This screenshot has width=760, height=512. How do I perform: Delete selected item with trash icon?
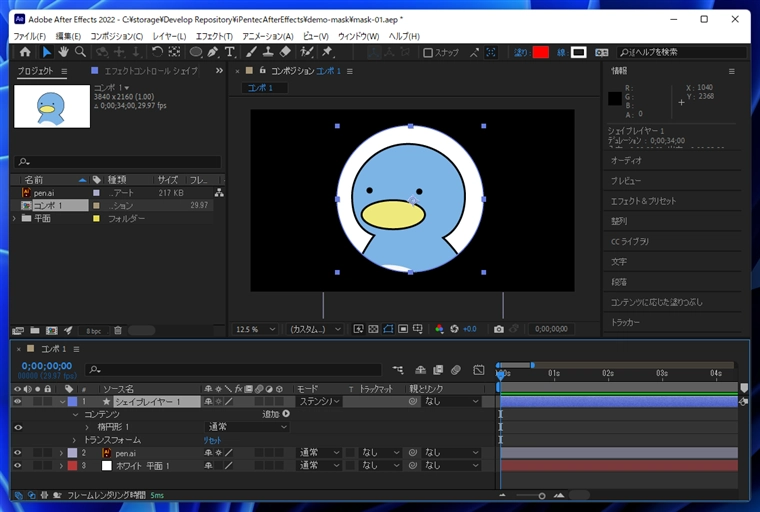[117, 330]
